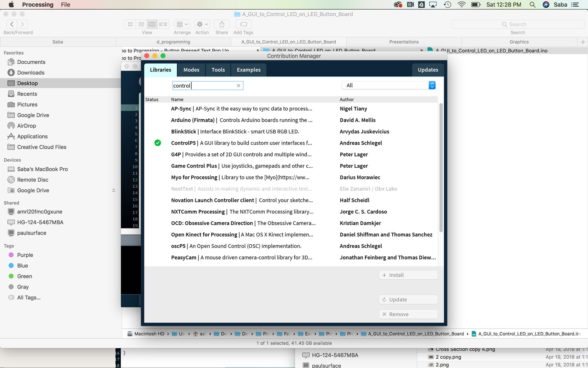588x368 pixels.
Task: Open the All category dropdown
Action: point(388,85)
